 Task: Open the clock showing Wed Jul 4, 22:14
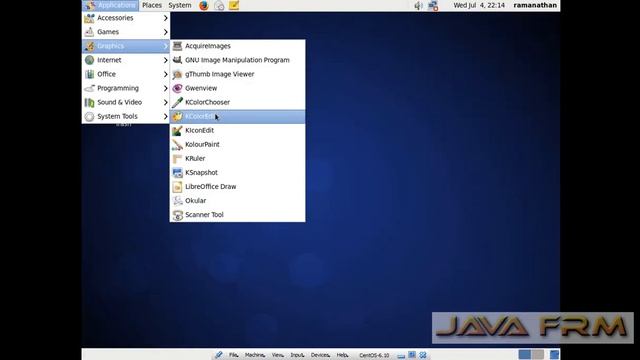479,5
